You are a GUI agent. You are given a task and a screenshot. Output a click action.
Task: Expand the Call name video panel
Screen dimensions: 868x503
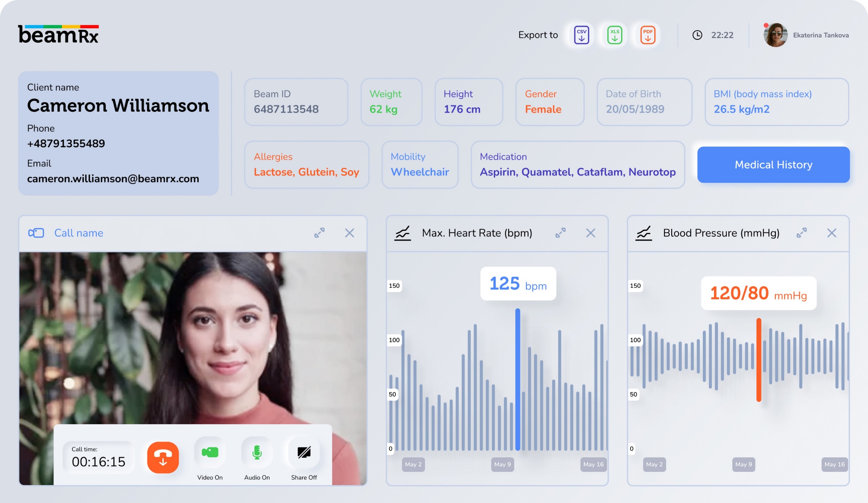click(x=319, y=233)
